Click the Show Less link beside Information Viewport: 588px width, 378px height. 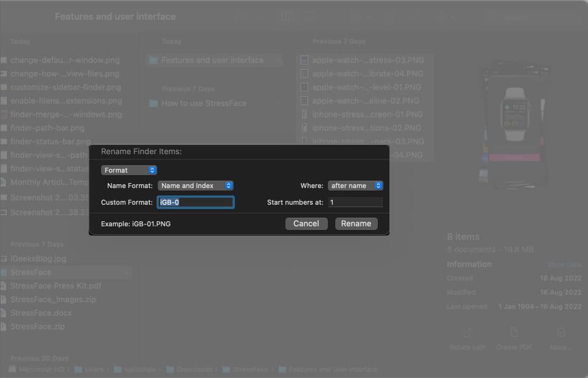(x=565, y=265)
